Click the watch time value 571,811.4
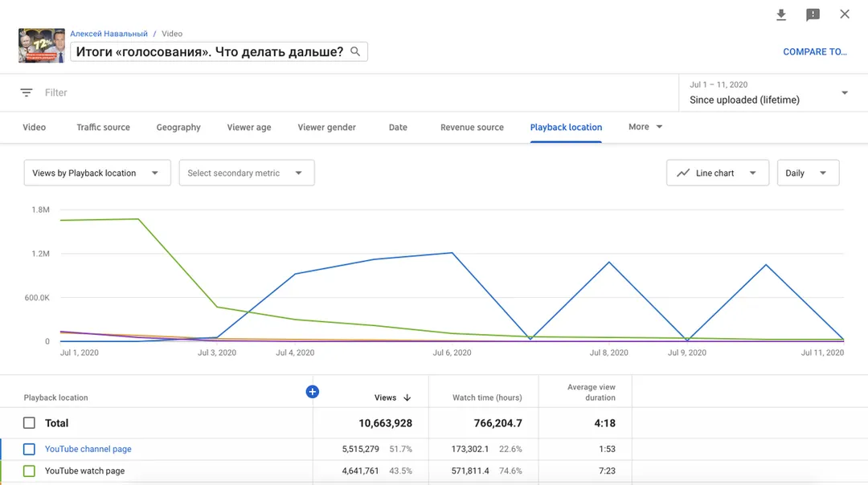 470,471
